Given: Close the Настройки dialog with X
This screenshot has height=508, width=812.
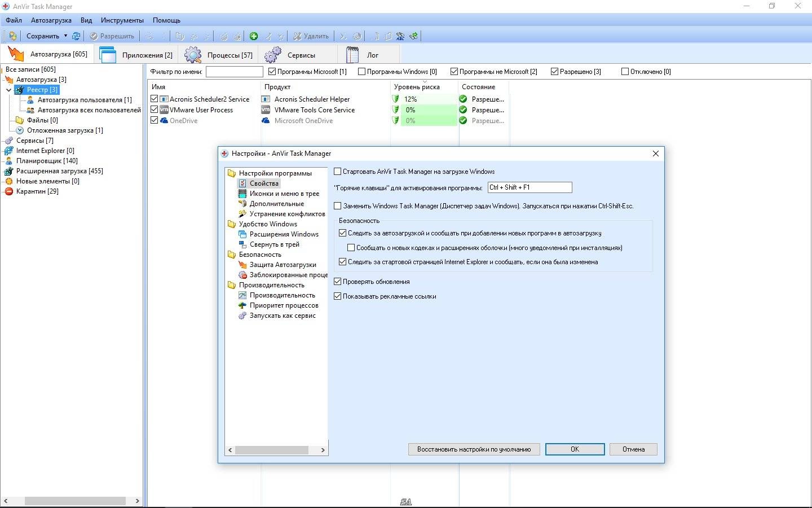Looking at the screenshot, I should [x=655, y=154].
